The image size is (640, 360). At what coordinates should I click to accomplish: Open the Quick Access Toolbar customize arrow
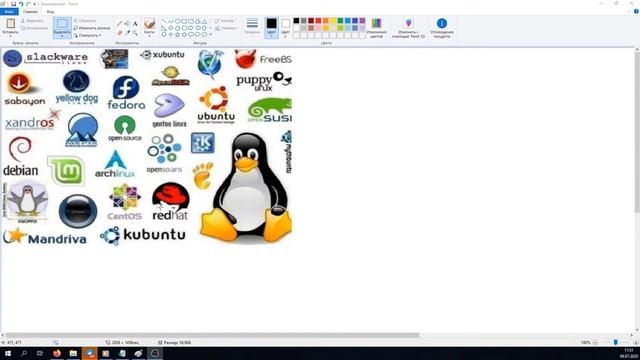click(35, 4)
